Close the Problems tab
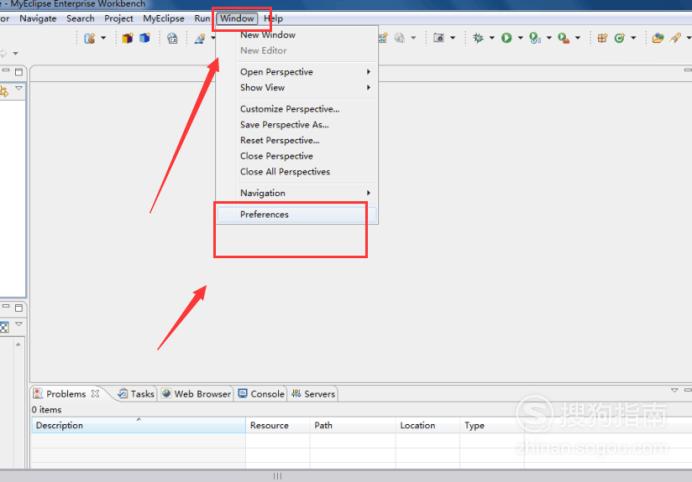This screenshot has height=482, width=692. [95, 393]
